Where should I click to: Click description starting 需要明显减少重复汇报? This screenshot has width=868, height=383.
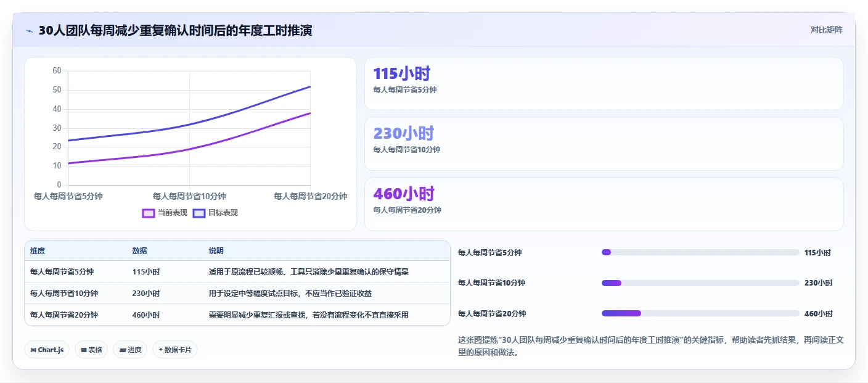pyautogui.click(x=309, y=315)
